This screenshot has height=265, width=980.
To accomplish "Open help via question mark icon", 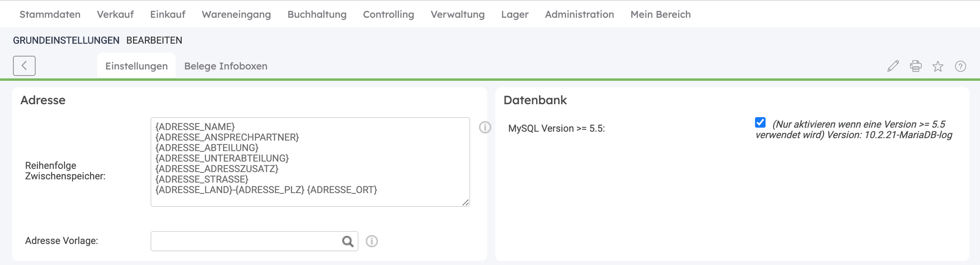I will (961, 66).
